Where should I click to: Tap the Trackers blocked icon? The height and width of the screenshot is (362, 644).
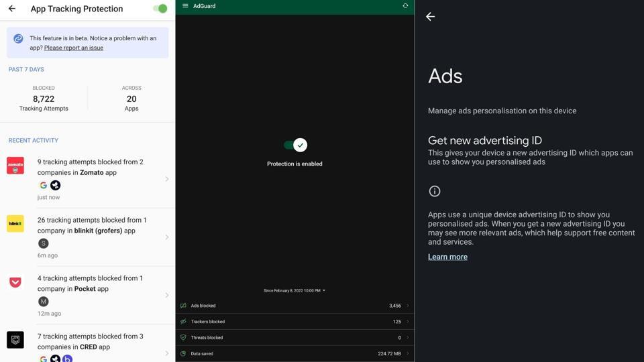[183, 321]
